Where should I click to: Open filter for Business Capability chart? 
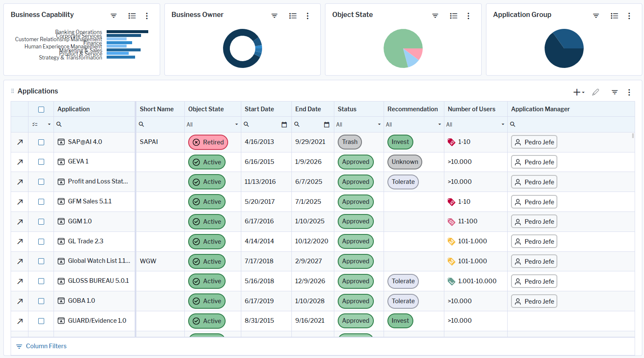pos(113,16)
